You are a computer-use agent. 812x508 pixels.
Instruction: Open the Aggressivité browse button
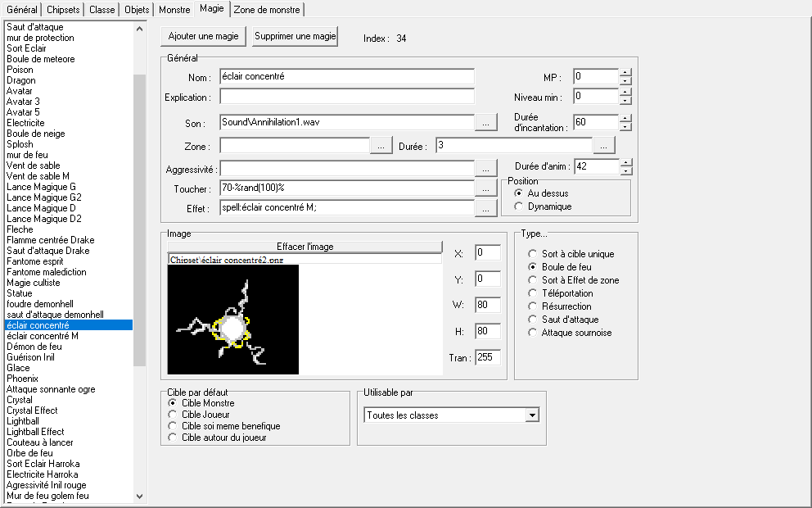(487, 169)
